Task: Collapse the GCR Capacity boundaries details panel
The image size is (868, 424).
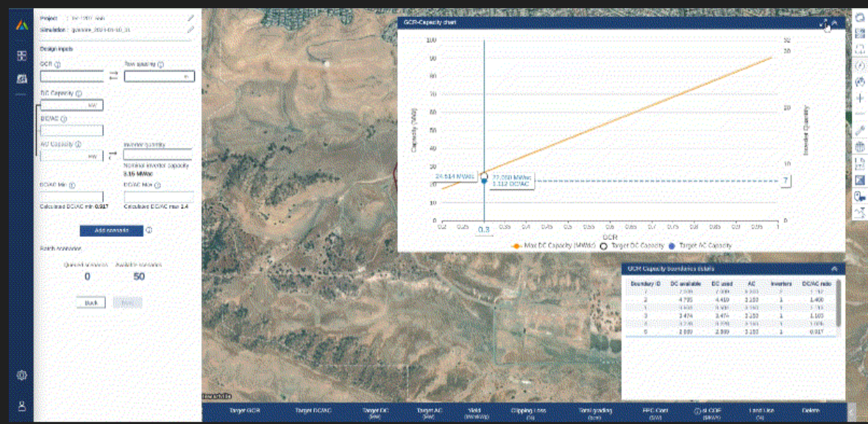Action: (x=834, y=269)
